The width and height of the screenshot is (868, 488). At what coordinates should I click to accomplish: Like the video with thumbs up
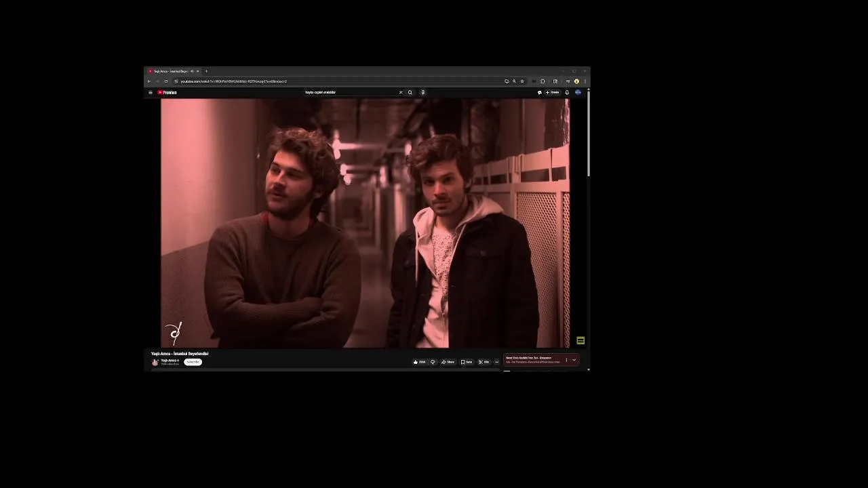coord(420,362)
